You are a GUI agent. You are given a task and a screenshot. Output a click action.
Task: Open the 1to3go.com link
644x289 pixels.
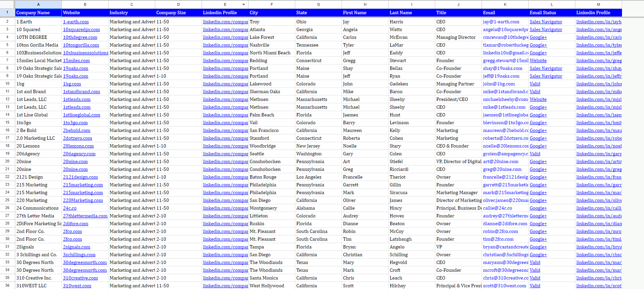75,123
